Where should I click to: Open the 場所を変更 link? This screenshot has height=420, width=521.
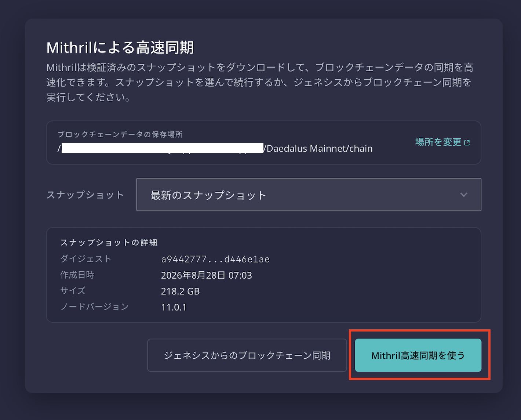click(442, 142)
